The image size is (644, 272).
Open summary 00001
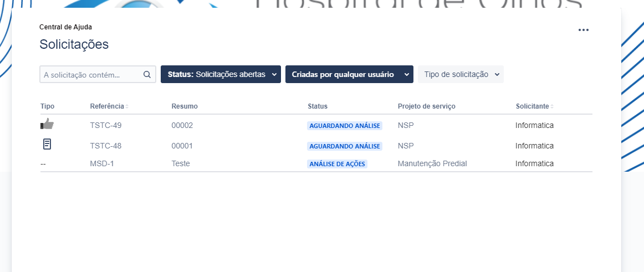[182, 146]
